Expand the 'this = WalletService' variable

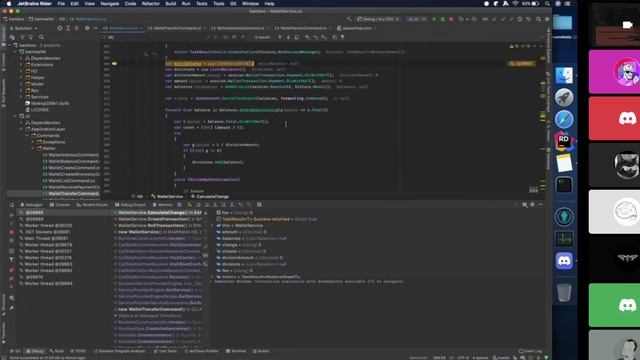[213, 225]
